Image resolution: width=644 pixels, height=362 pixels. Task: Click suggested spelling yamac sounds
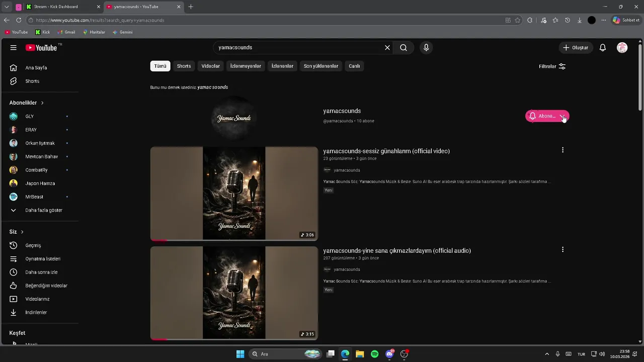pos(213,87)
